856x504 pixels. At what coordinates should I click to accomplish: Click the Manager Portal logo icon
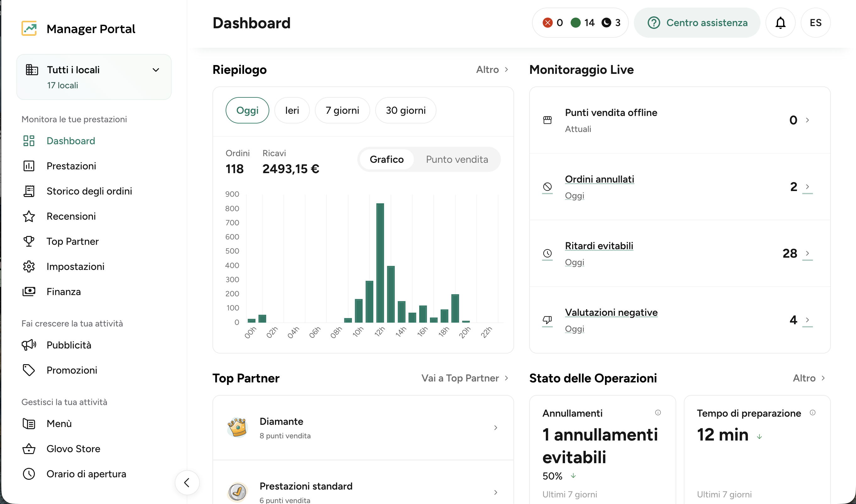pyautogui.click(x=29, y=28)
